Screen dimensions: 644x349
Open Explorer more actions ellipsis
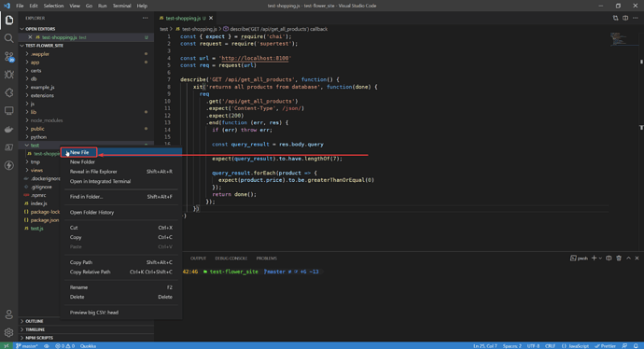pyautogui.click(x=145, y=18)
